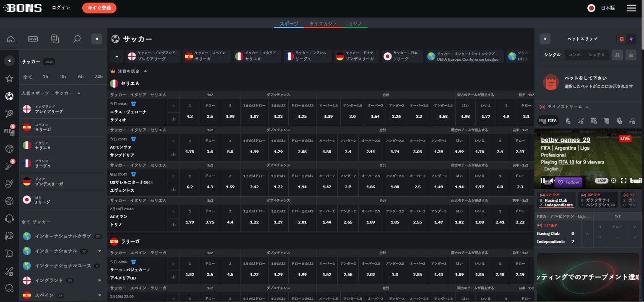Select the ラリーガ league chip
644x302 pixels.
(207, 56)
